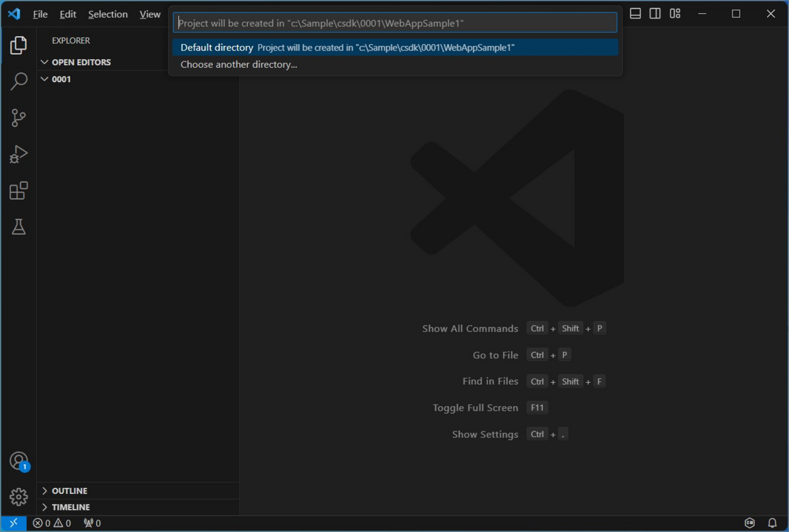Open the View menu

tap(150, 14)
